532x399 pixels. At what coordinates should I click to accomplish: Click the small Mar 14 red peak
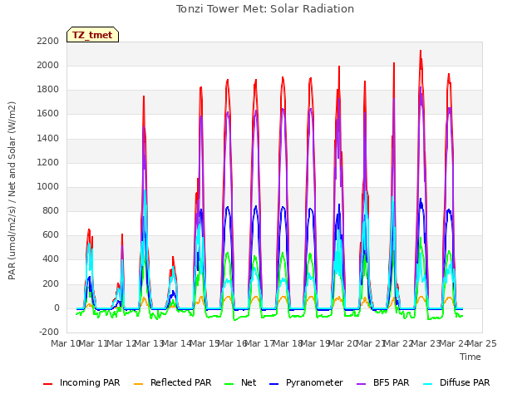pos(173,258)
